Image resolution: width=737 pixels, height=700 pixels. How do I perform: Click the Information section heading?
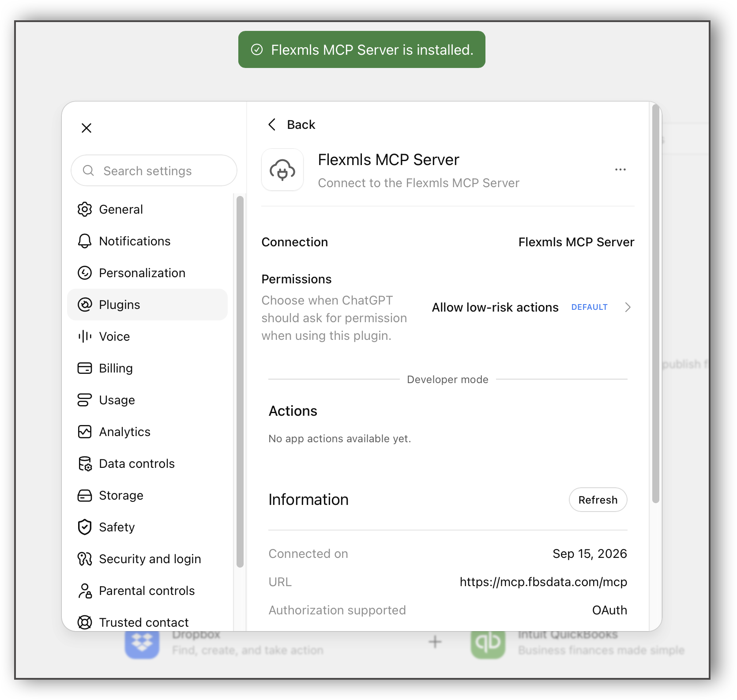point(308,500)
